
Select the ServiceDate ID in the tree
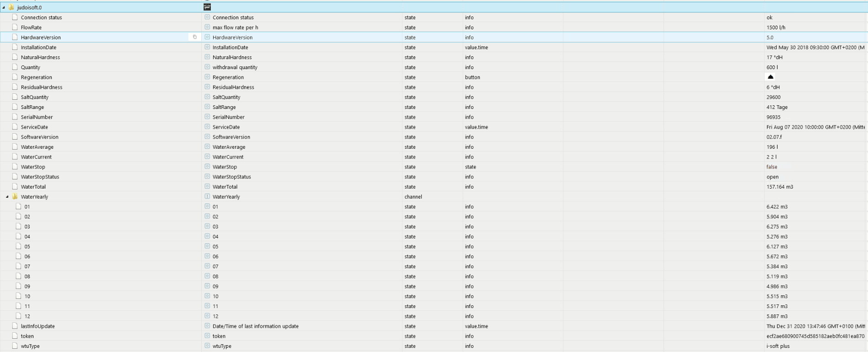34,127
